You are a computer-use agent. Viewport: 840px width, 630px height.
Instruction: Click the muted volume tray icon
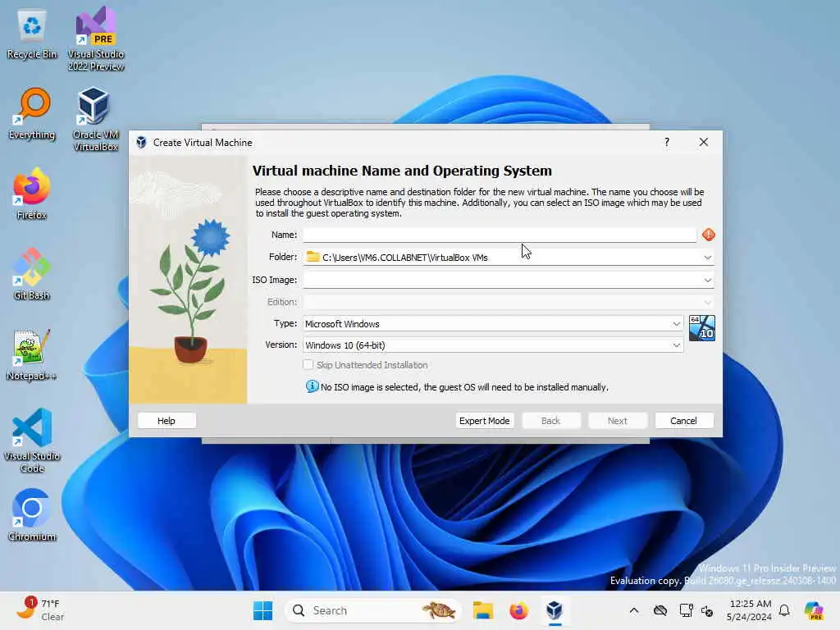(x=707, y=610)
